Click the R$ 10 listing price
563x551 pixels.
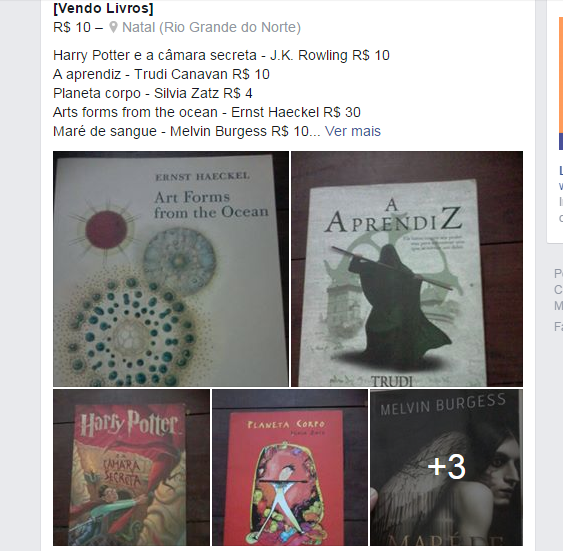(72, 27)
